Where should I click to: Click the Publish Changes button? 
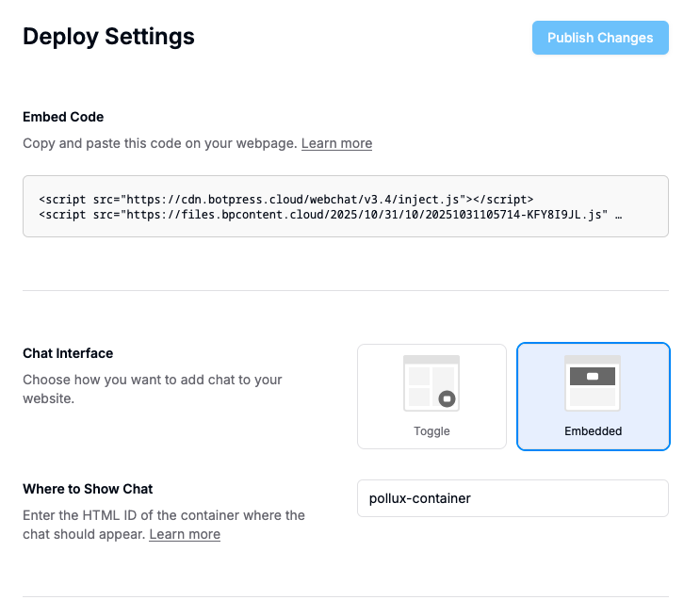(600, 38)
